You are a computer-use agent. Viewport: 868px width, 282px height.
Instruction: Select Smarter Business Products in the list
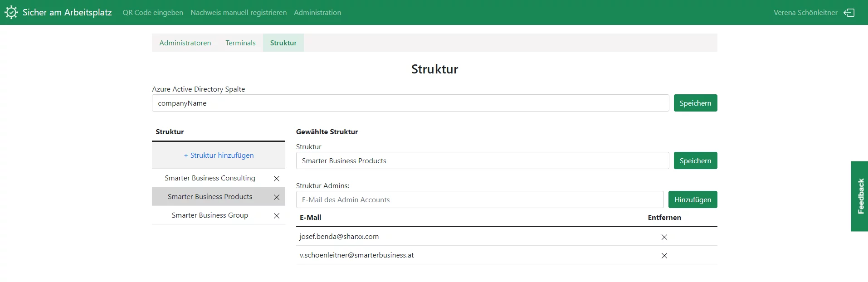point(210,197)
